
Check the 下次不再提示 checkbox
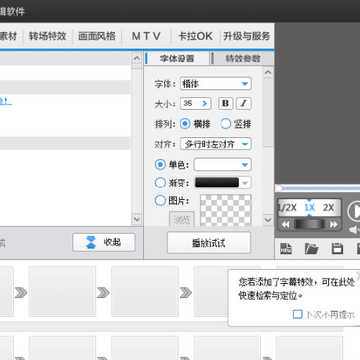point(297,314)
